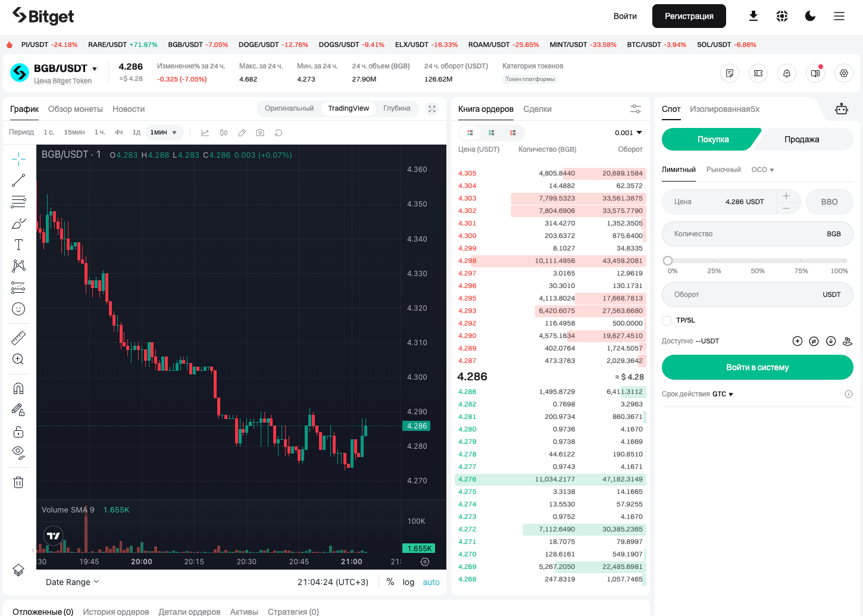
Task: Click the BBO price button
Action: (x=830, y=202)
